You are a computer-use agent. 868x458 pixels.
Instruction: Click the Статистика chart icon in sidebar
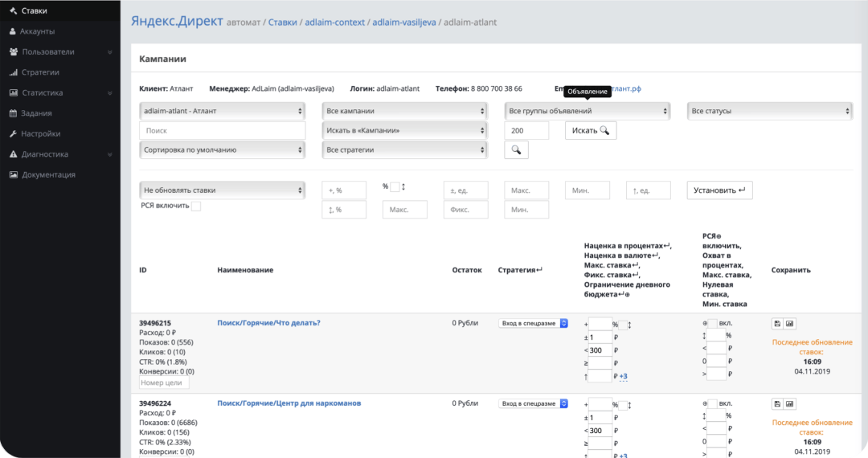(x=14, y=93)
